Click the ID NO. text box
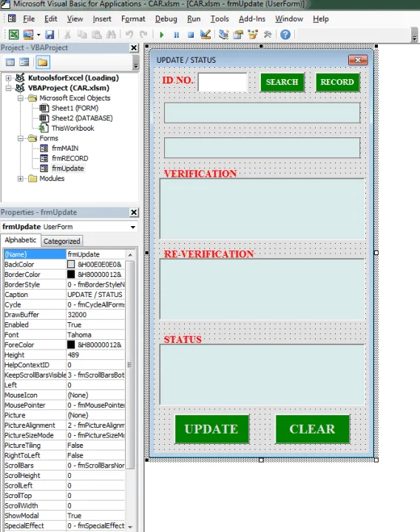This screenshot has width=420, height=532. (223, 82)
